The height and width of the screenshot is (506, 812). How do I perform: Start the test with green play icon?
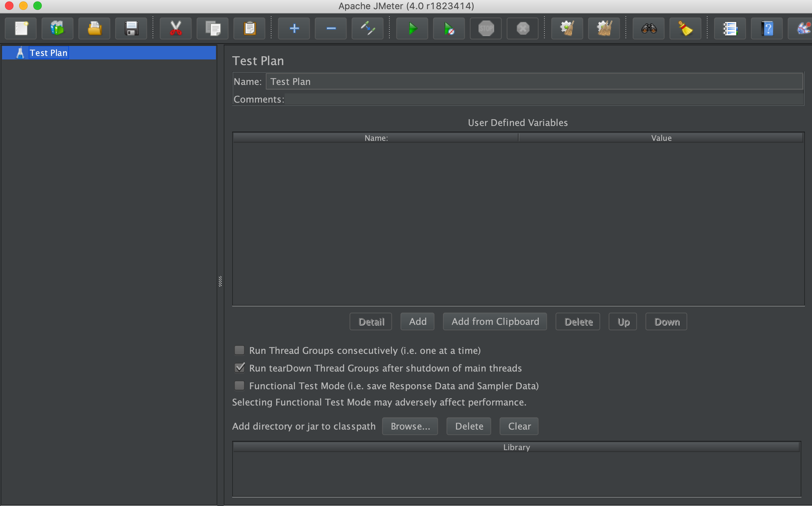[412, 28]
